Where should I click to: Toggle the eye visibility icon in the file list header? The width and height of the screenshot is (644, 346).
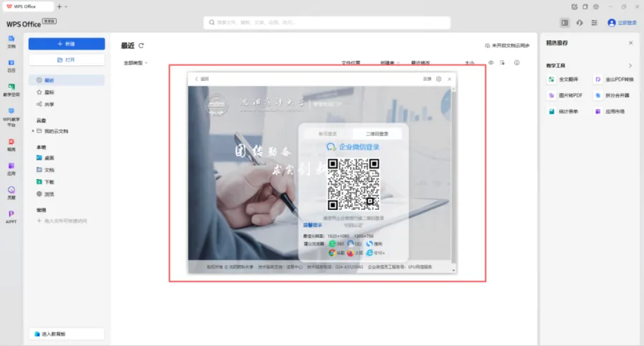(x=491, y=63)
